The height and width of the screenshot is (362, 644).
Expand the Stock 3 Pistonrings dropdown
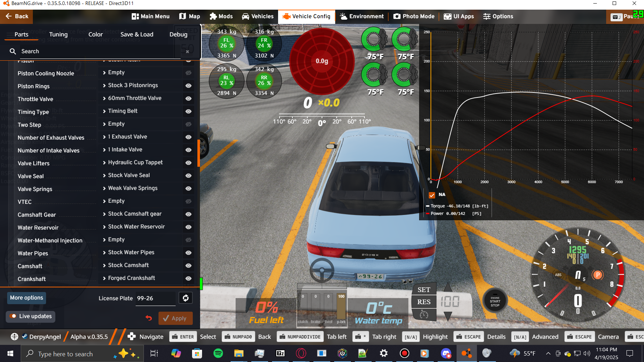(x=140, y=85)
